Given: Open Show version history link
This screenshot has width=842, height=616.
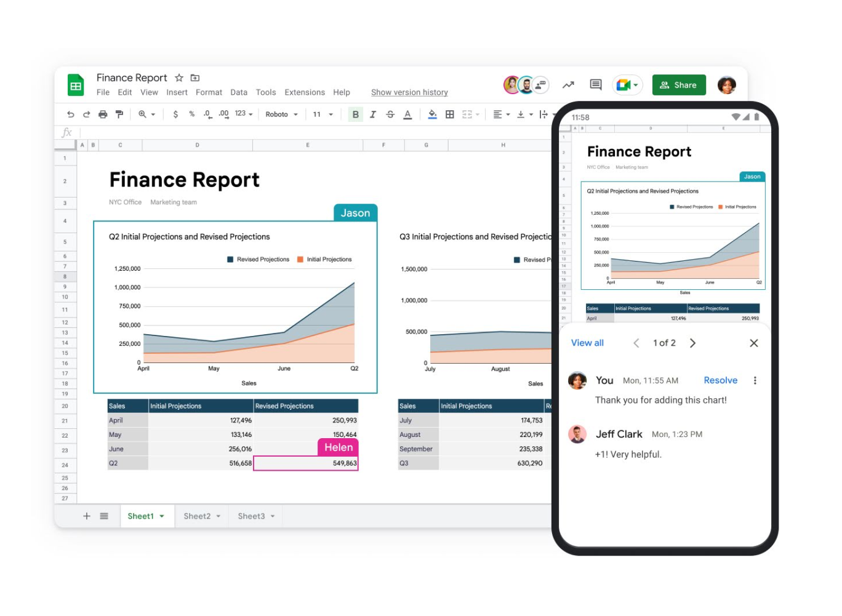Looking at the screenshot, I should [409, 92].
